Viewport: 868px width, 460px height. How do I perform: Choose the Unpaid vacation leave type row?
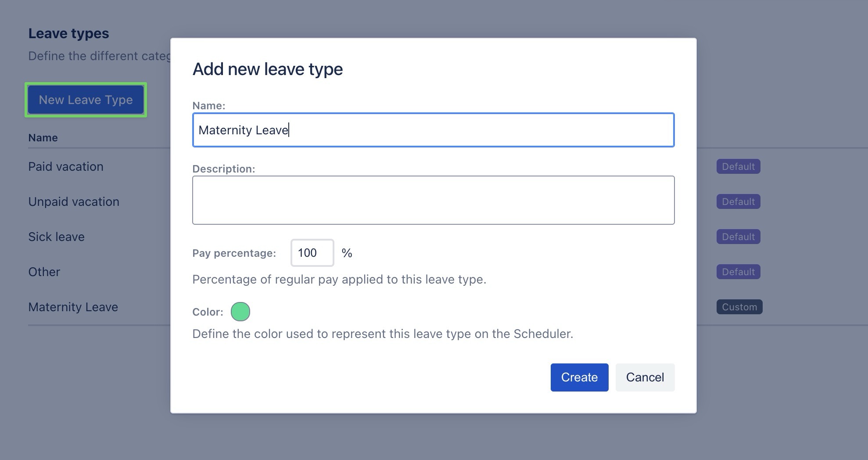click(x=74, y=202)
